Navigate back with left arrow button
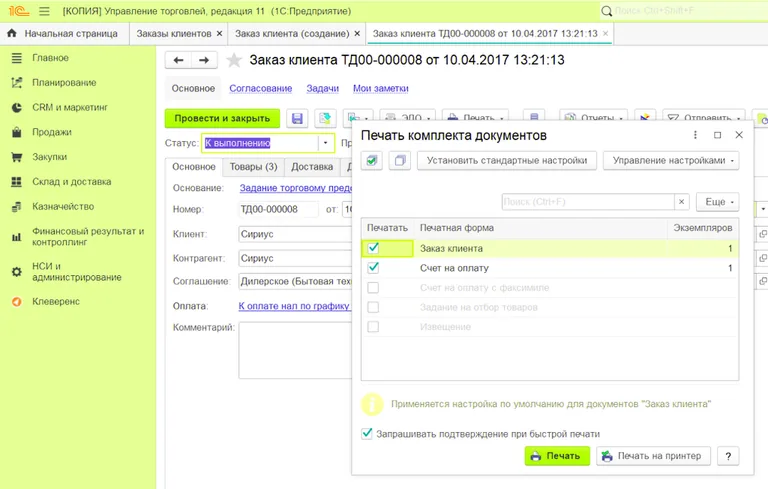 click(178, 60)
